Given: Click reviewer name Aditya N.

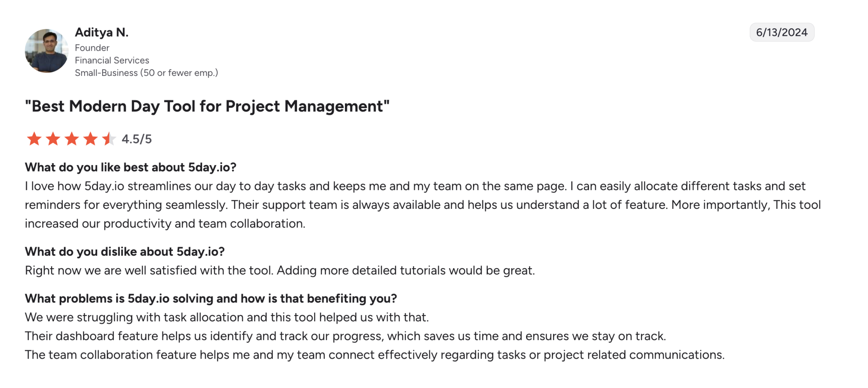Looking at the screenshot, I should point(102,32).
